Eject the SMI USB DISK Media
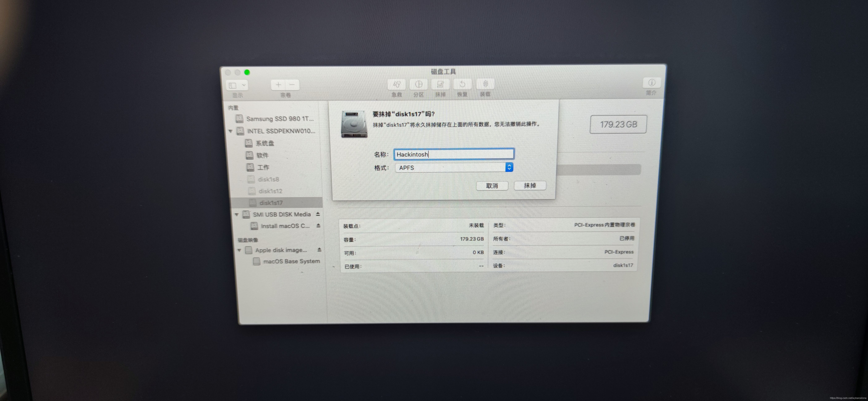Image resolution: width=868 pixels, height=401 pixels. (318, 214)
